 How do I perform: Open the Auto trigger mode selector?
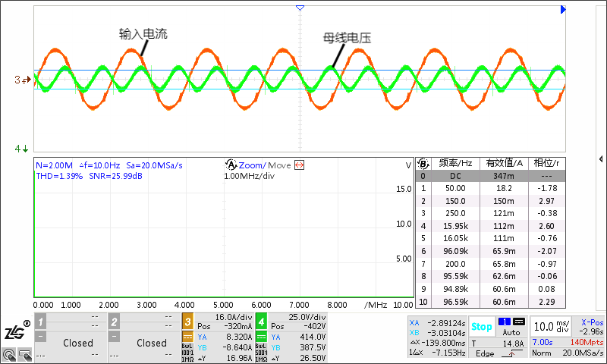tap(511, 332)
